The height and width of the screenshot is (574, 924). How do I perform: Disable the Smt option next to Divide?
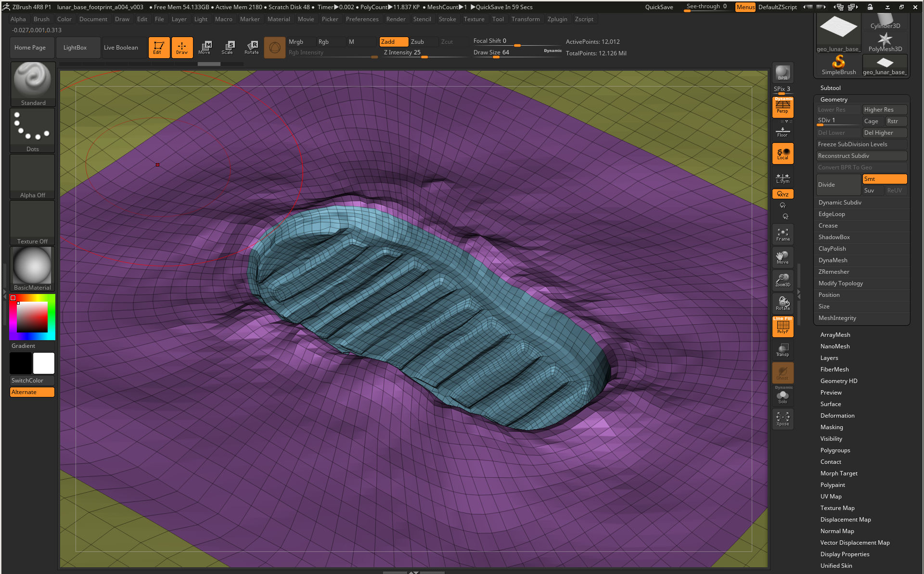pos(885,179)
